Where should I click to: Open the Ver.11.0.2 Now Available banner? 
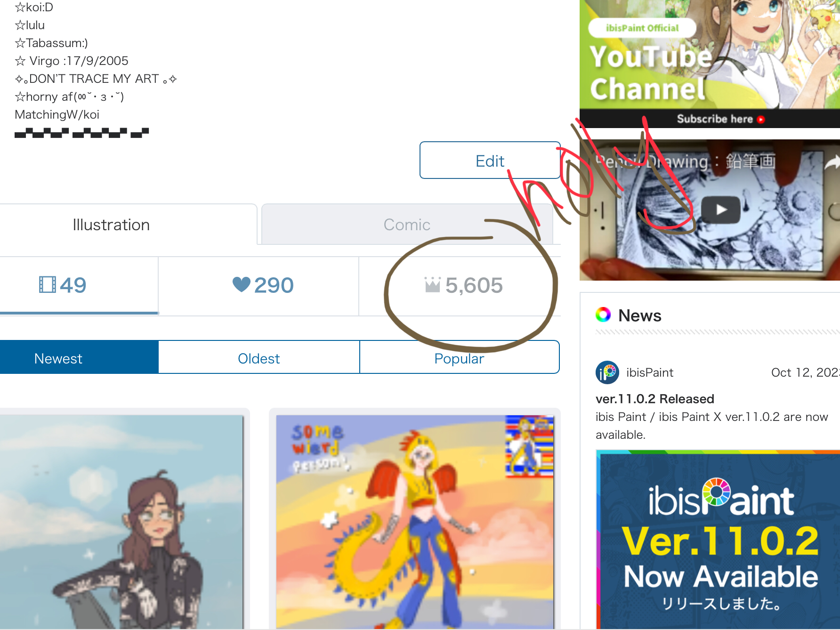(718, 540)
